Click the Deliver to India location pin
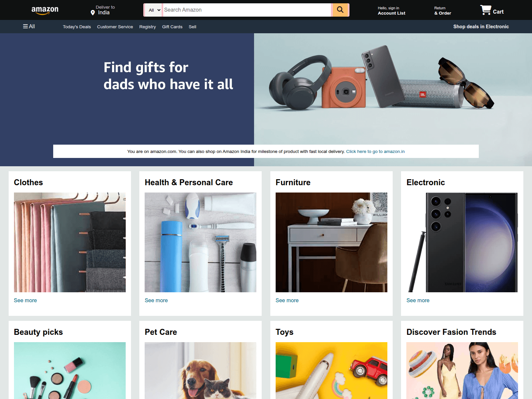The image size is (532, 399). click(93, 13)
